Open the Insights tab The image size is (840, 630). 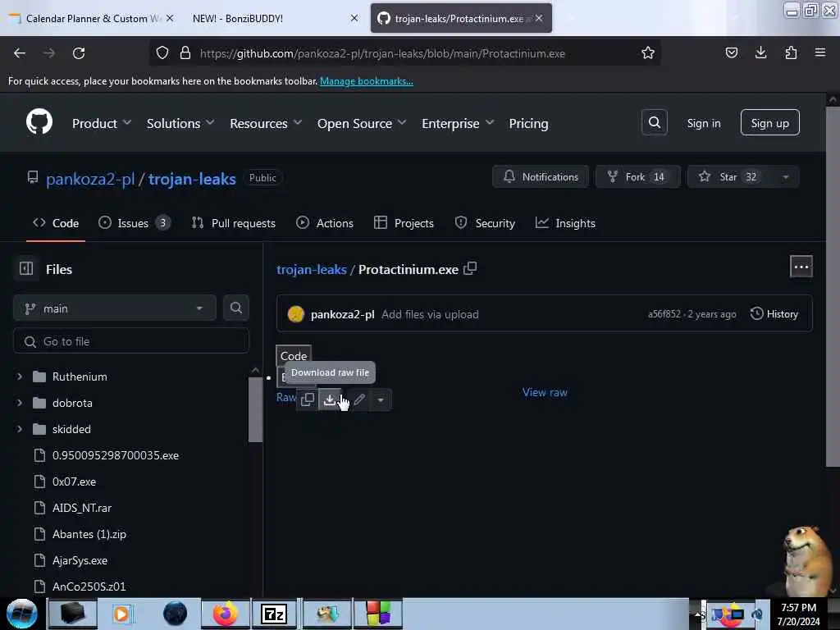click(x=565, y=223)
